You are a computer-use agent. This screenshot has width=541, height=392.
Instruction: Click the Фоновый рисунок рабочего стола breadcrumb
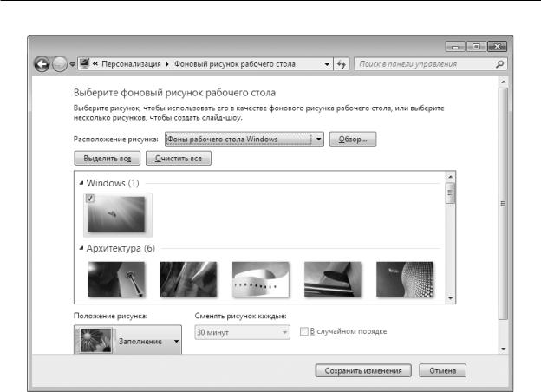235,64
